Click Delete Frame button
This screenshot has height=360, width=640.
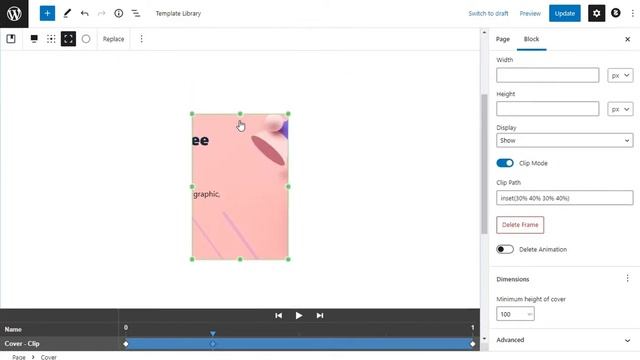click(520, 225)
